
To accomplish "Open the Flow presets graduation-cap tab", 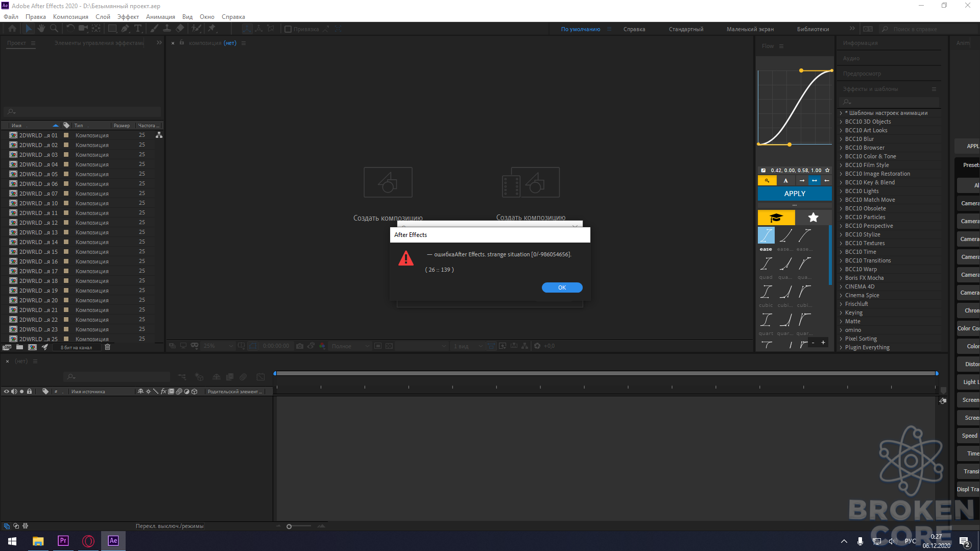I will point(776,218).
